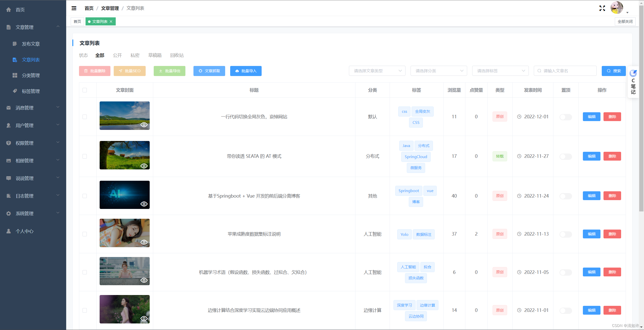The image size is (644, 330).
Task: Open the tag management sidebar item
Action: 31,91
